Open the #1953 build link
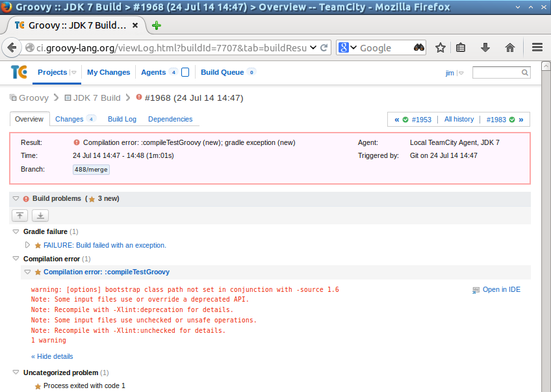 (421, 120)
